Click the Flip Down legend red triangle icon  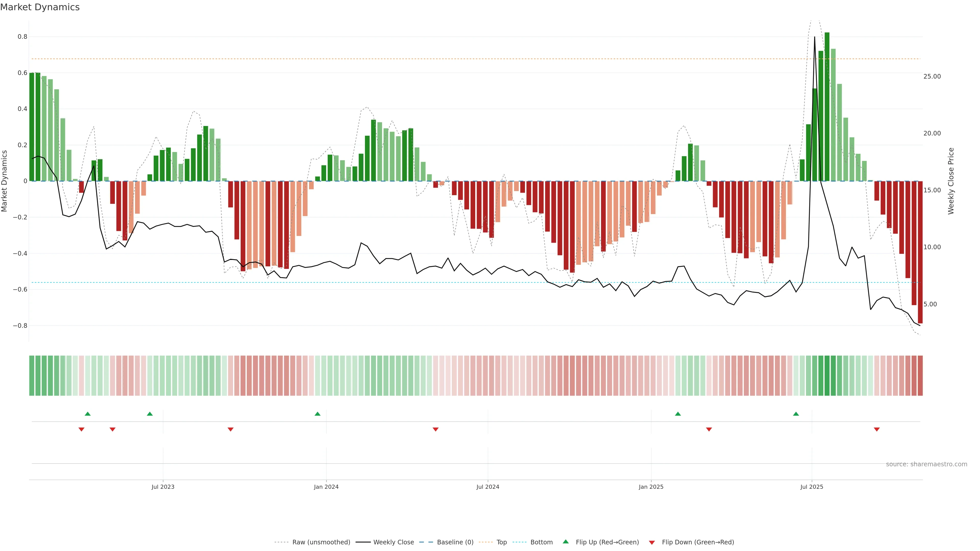click(652, 542)
